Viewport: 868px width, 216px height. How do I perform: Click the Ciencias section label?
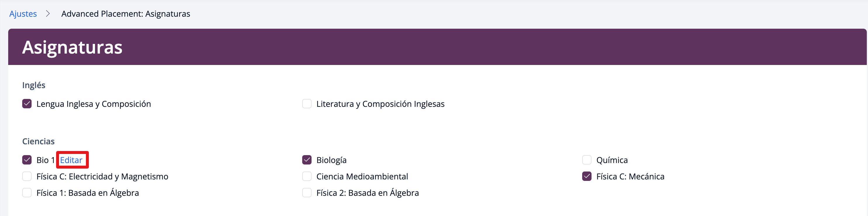(x=38, y=141)
